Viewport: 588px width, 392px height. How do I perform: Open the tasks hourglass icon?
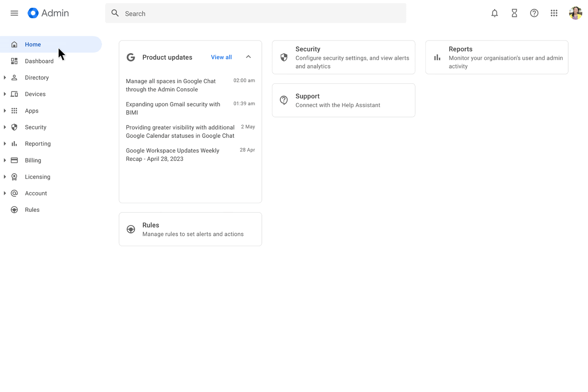514,13
